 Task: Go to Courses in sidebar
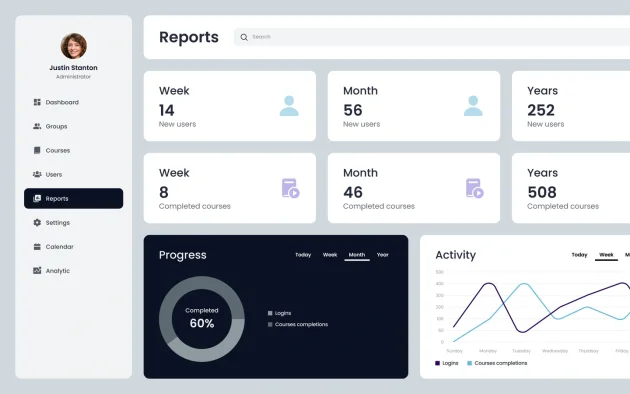(x=74, y=150)
